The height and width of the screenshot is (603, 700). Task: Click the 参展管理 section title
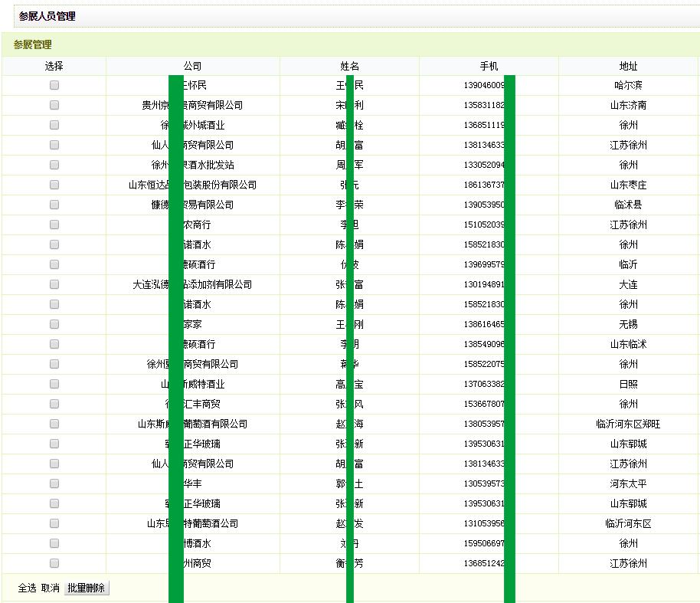coord(32,45)
